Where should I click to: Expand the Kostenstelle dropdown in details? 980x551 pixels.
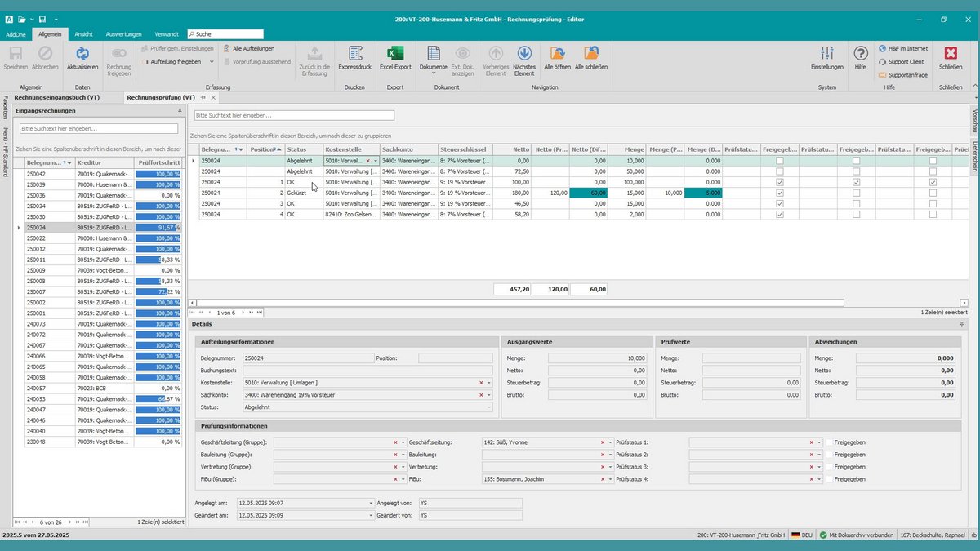coord(489,383)
